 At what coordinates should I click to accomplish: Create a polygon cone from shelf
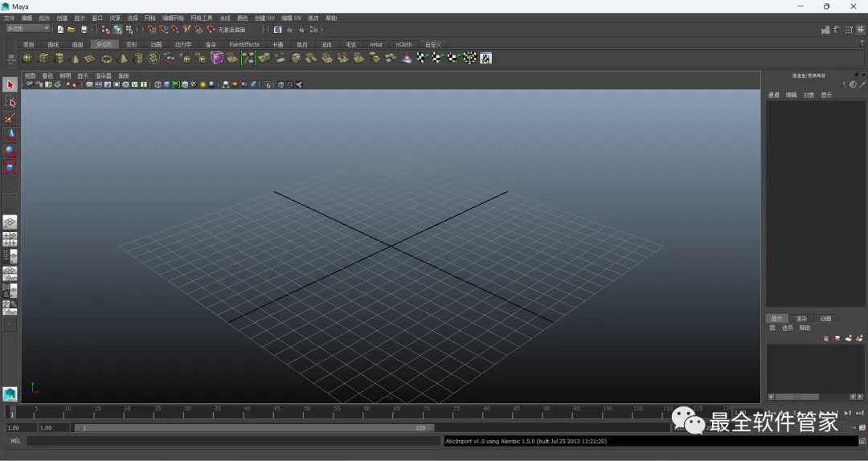(x=75, y=58)
